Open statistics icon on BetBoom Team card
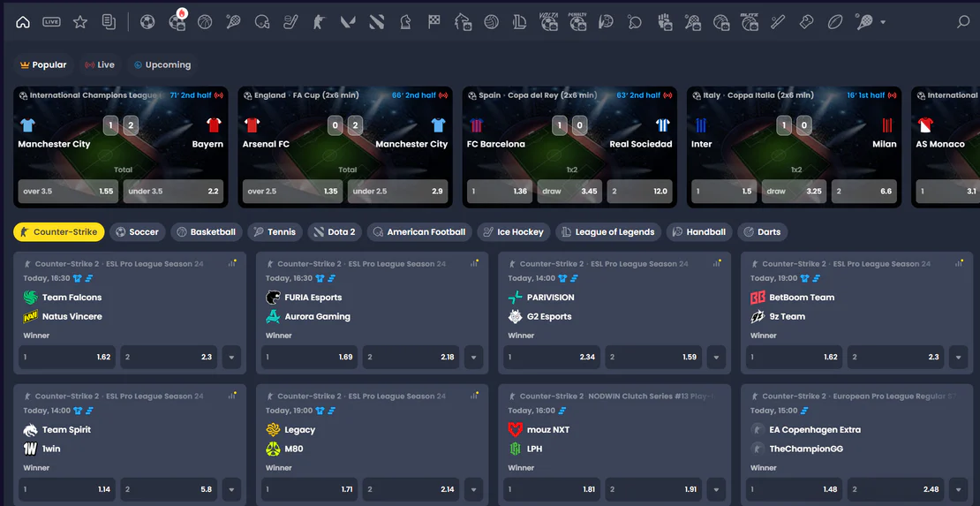Image resolution: width=980 pixels, height=506 pixels. (x=960, y=263)
